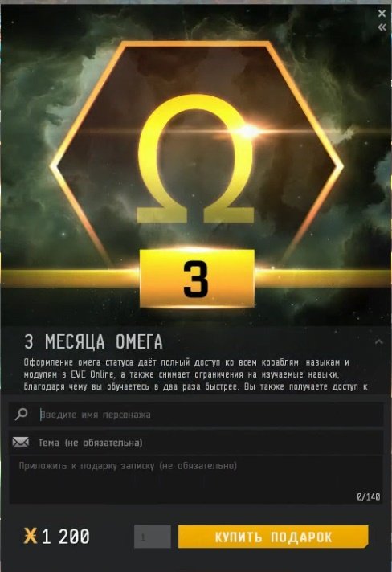Collapse the description using the chevron arrow

[x=379, y=341]
